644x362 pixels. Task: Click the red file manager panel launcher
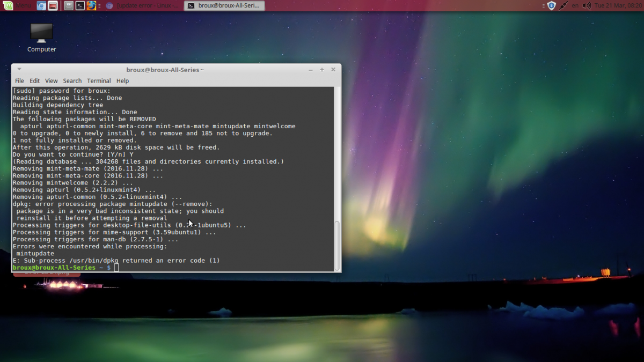coord(53,6)
